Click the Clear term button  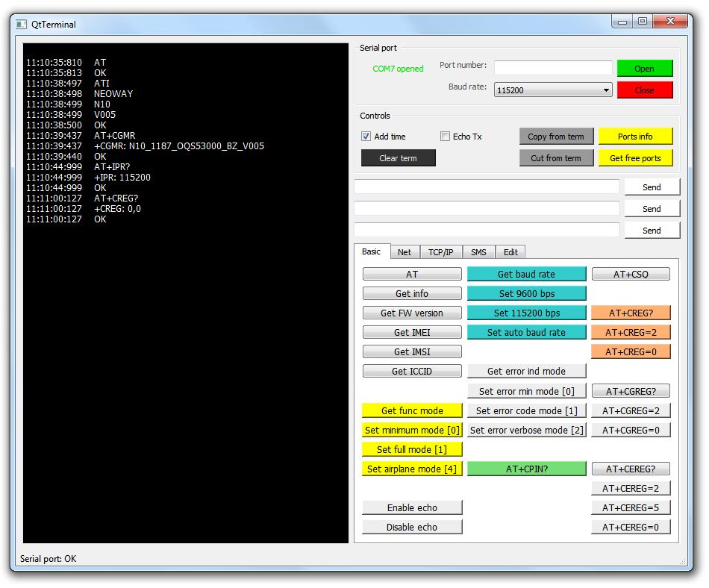coord(399,158)
